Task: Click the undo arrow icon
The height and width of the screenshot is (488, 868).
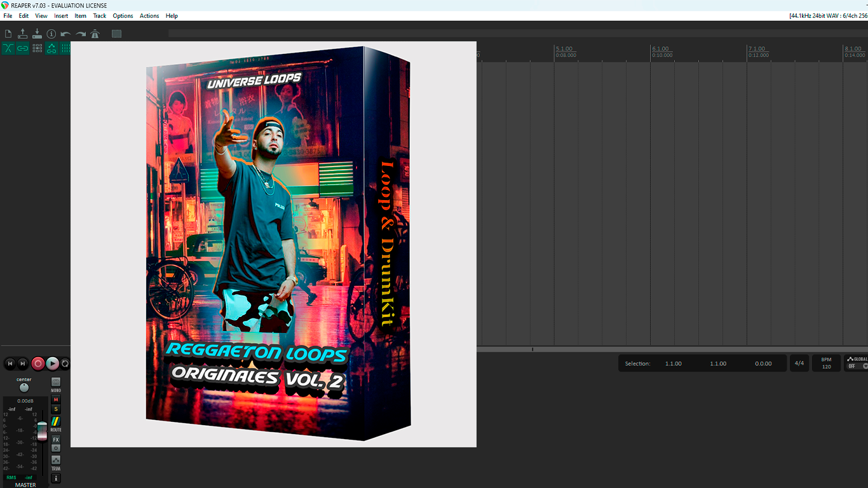Action: [65, 34]
